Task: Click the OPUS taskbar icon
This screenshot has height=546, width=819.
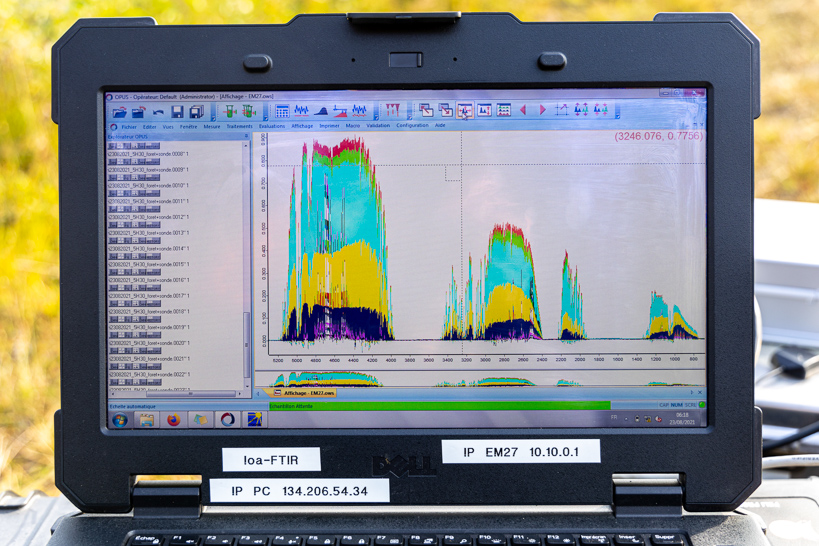Action: pos(228,420)
